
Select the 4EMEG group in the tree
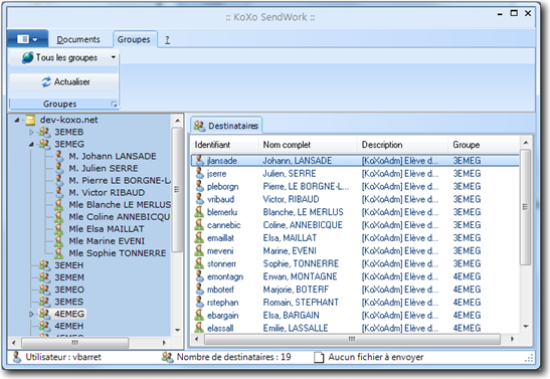click(69, 314)
